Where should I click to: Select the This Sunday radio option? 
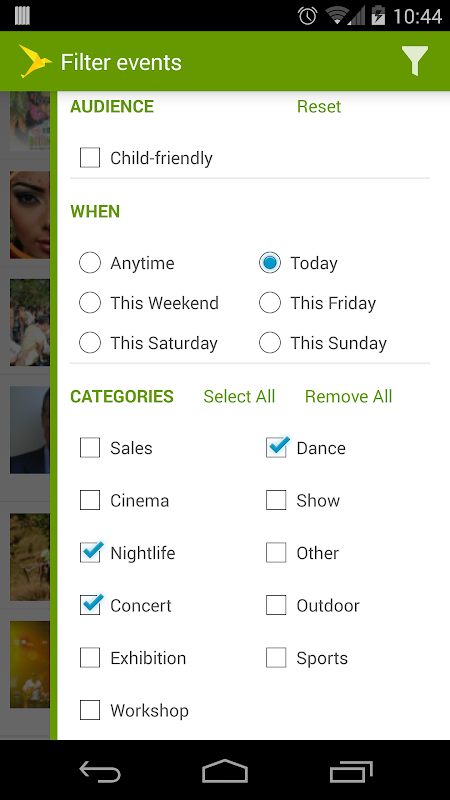click(269, 342)
